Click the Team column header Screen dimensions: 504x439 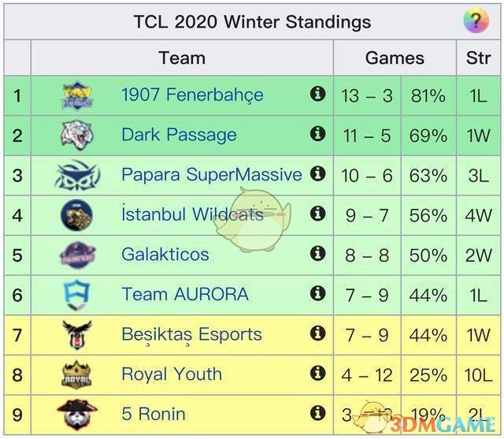(x=182, y=58)
